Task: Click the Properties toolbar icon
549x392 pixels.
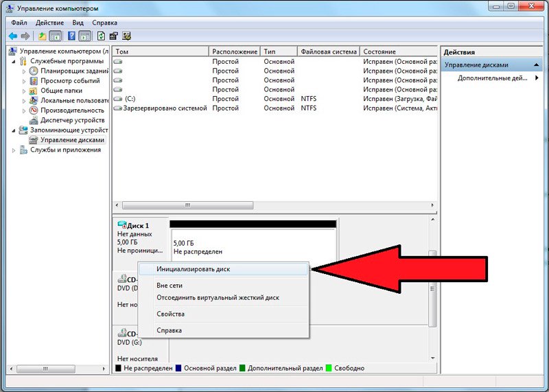Action: (x=113, y=36)
